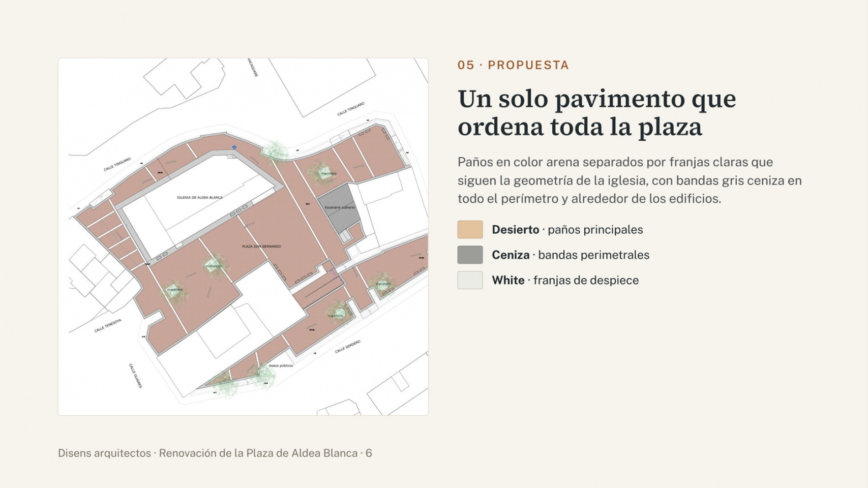
Task: Click the footer 'Disens arquitectos' text
Action: 104,453
